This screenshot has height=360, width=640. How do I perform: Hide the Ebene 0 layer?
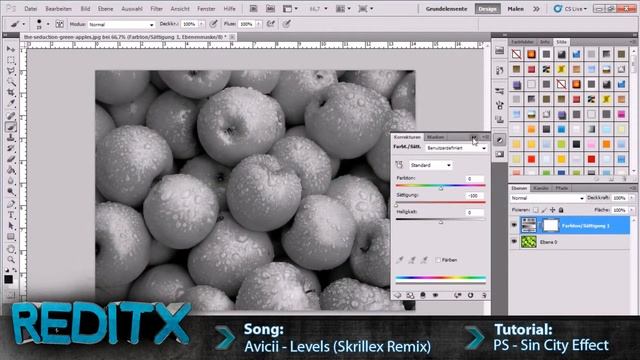click(x=514, y=242)
